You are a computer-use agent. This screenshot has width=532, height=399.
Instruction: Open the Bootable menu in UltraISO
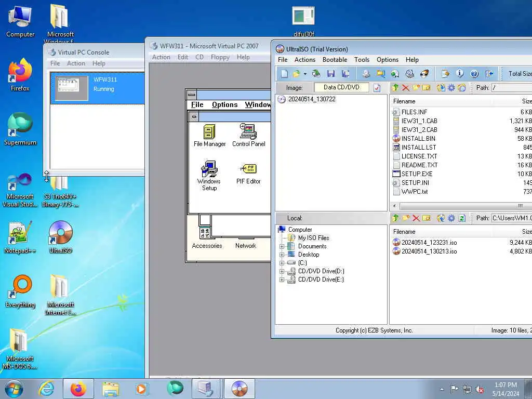pyautogui.click(x=335, y=60)
